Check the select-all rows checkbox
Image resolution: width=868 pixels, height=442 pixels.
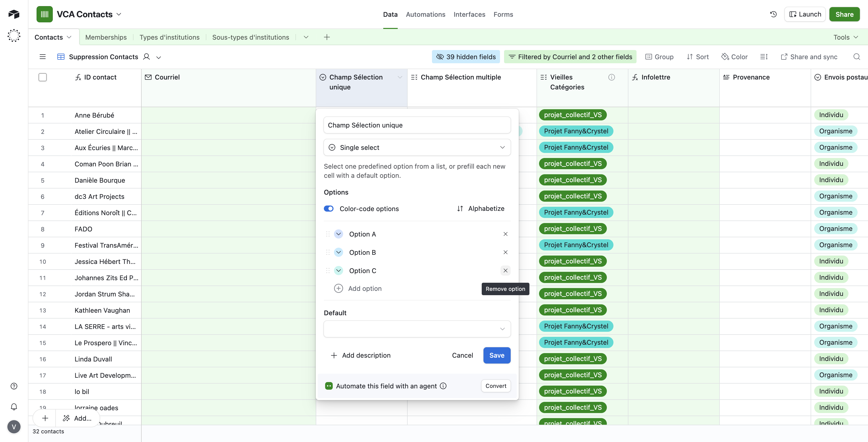[x=42, y=77]
